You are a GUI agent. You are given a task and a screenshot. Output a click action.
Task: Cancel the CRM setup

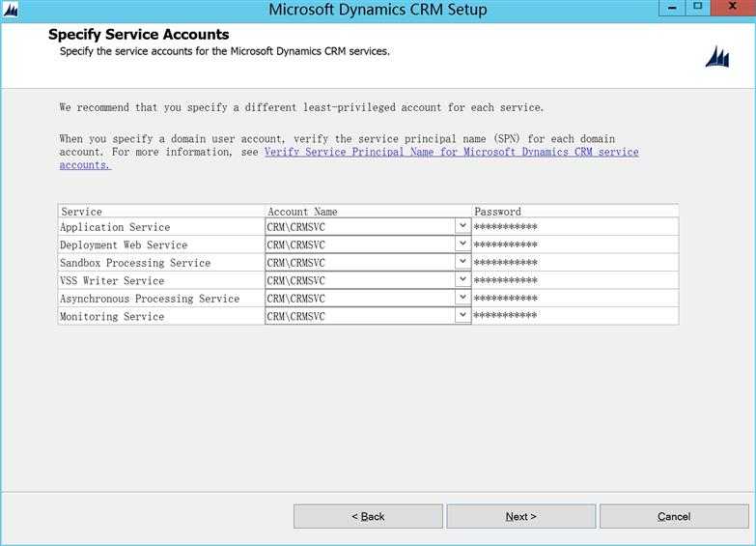point(674,517)
